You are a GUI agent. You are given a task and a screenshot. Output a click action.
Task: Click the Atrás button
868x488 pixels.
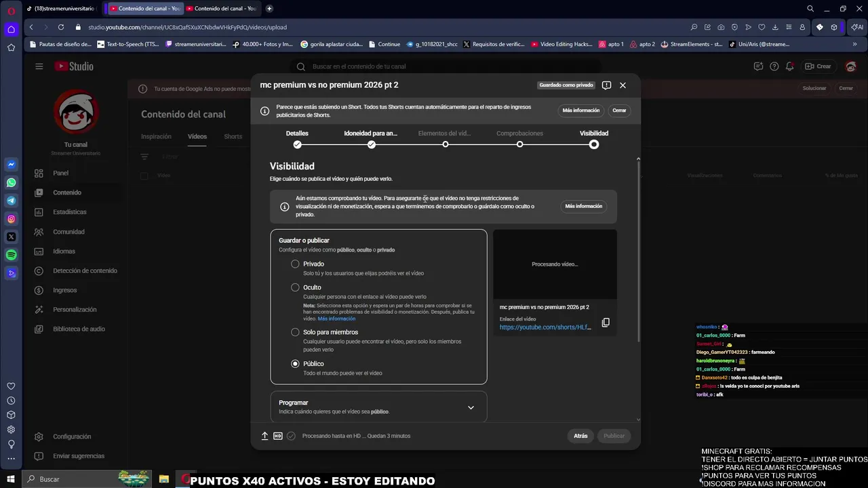pos(580,436)
